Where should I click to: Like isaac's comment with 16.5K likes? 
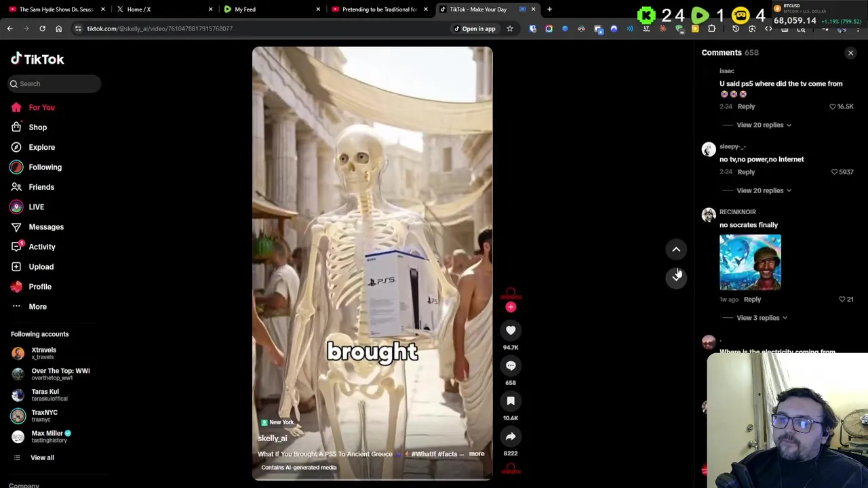tap(833, 106)
